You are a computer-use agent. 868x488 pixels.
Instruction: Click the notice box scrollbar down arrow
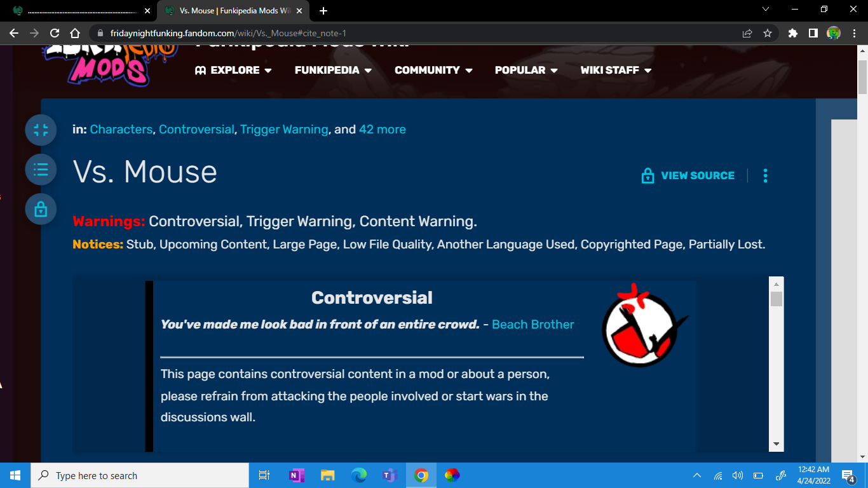[x=776, y=444]
